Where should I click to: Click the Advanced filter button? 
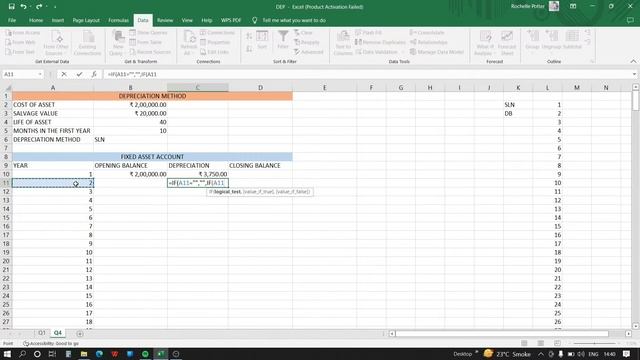[x=309, y=52]
